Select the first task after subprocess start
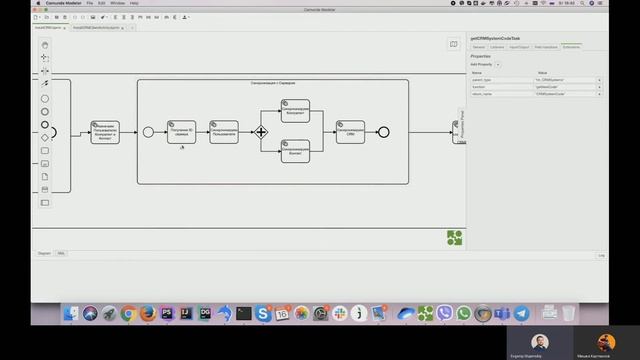Image resolution: width=640 pixels, height=360 pixels. click(x=181, y=132)
